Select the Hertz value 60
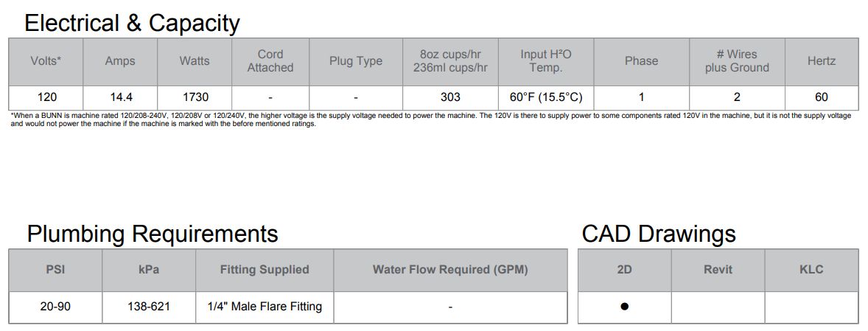Viewport: 868px width, 331px height. (x=822, y=97)
